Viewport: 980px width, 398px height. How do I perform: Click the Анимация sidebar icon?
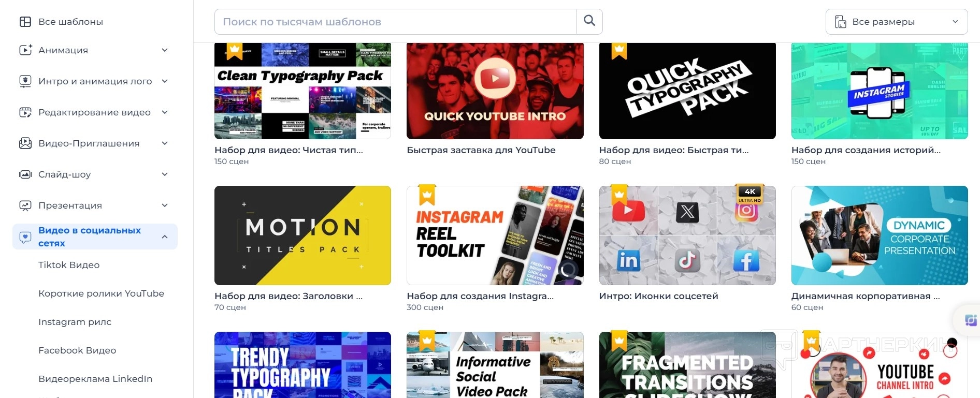point(25,50)
